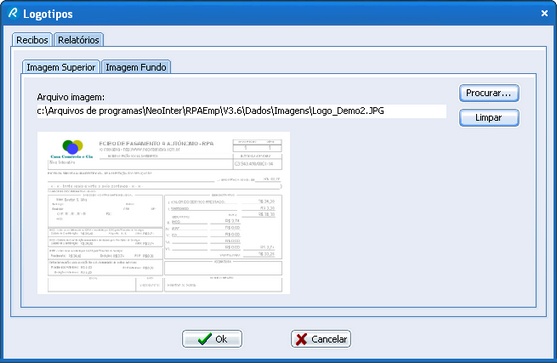Click the Logotipos title bar app icon
The width and height of the screenshot is (557, 363).
click(13, 13)
